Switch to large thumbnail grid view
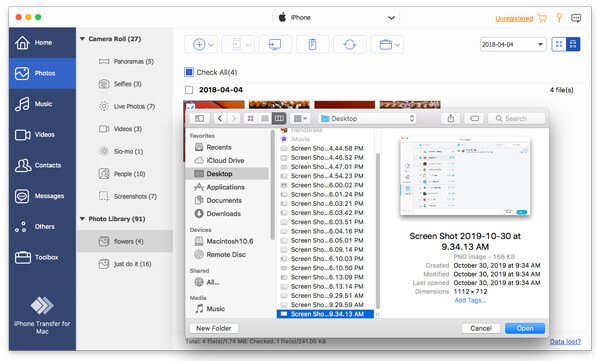 (573, 44)
